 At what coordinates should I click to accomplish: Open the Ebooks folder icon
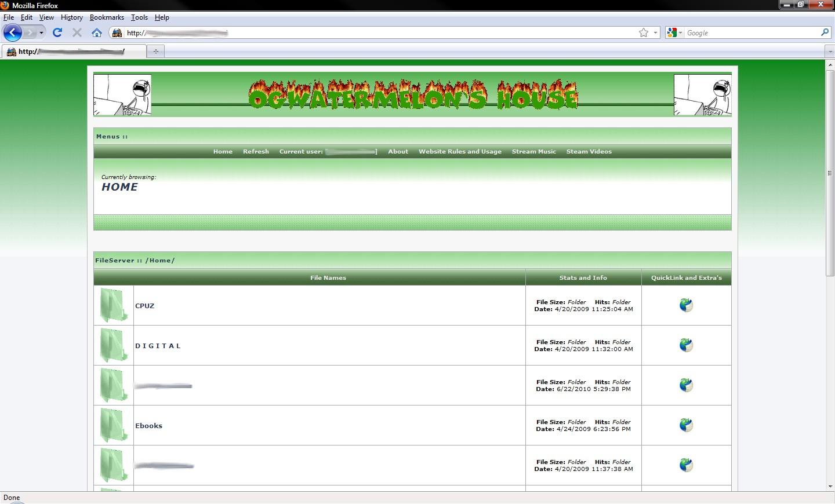pos(114,425)
